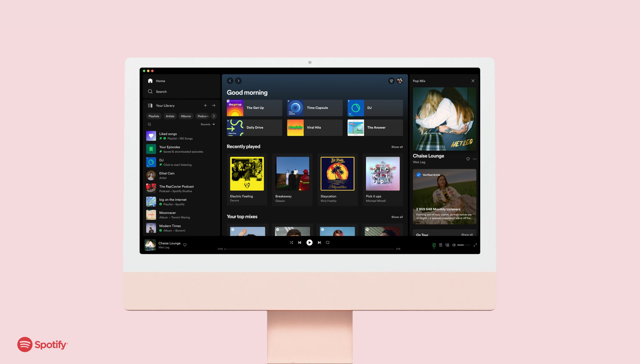Expand the Podcasts filter tab in library
This screenshot has width=640, height=364.
coord(203,116)
